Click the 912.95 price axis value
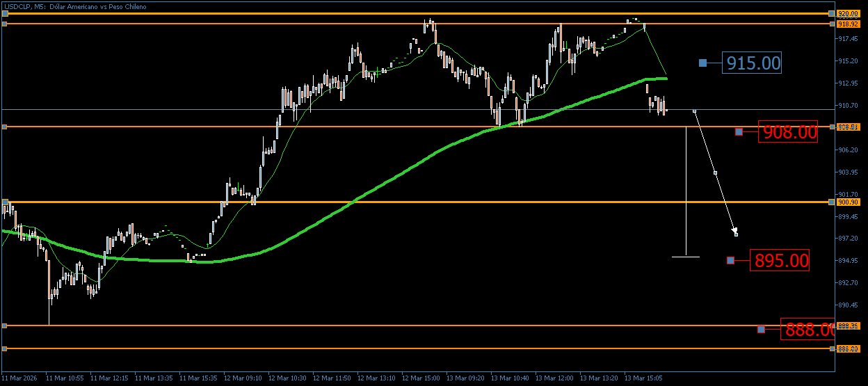This screenshot has width=868, height=386. [x=849, y=83]
